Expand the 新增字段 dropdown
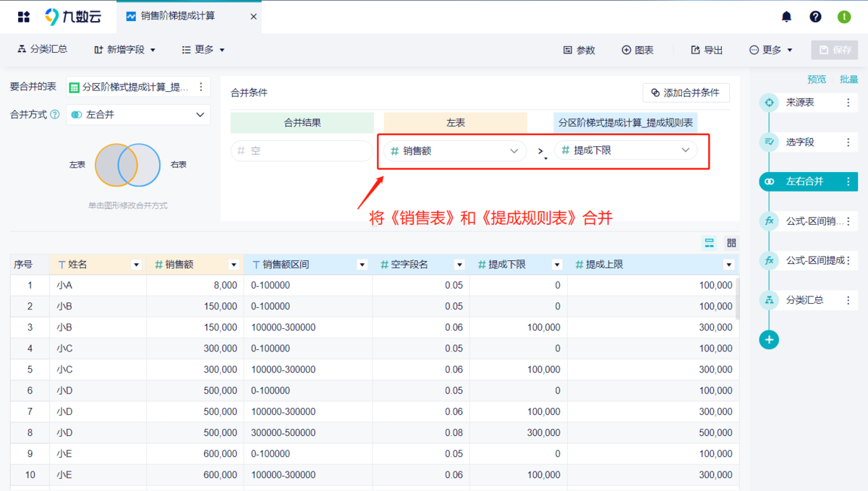Screen dimensions: 868x491 (124, 50)
